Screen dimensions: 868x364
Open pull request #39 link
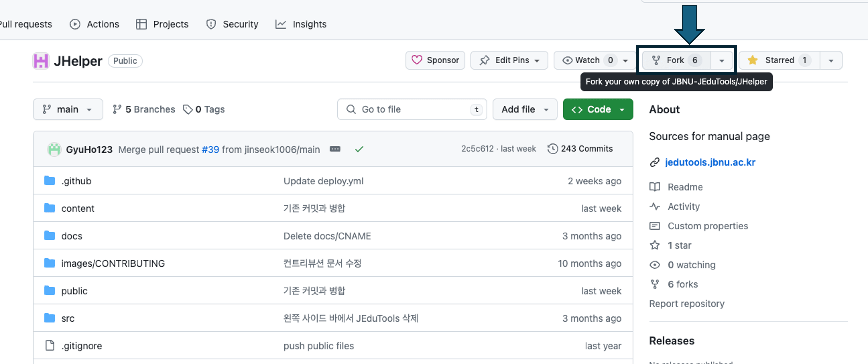(x=210, y=149)
